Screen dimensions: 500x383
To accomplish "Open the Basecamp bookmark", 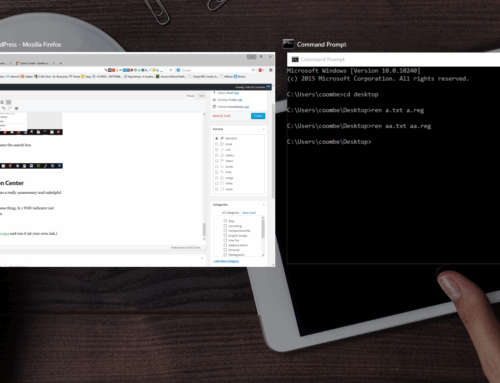I will pos(60,76).
